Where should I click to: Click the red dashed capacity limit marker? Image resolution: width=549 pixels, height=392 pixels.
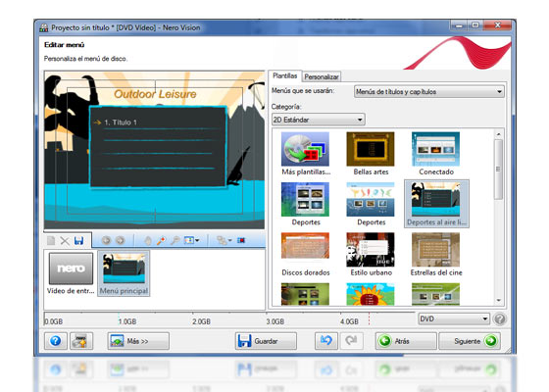point(369,318)
